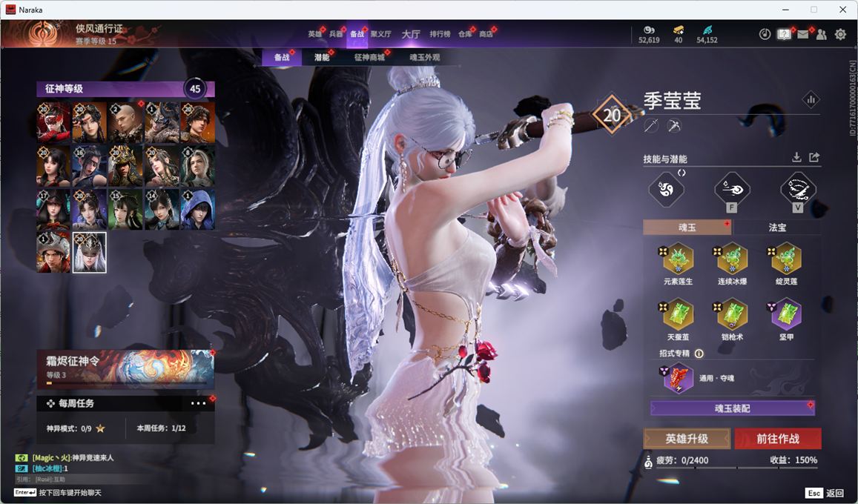The width and height of the screenshot is (858, 504).
Task: Select the 连续冰爆 soul jade
Action: 732,259
